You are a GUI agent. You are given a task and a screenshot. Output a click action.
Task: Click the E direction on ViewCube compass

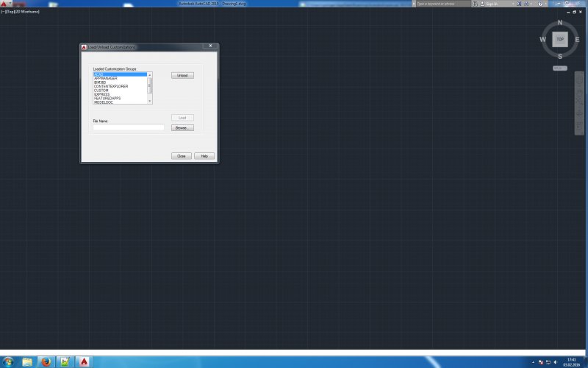pyautogui.click(x=577, y=40)
